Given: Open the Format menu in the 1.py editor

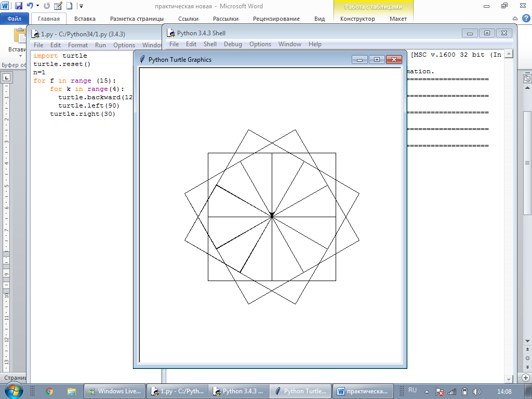Looking at the screenshot, I should click(x=78, y=45).
